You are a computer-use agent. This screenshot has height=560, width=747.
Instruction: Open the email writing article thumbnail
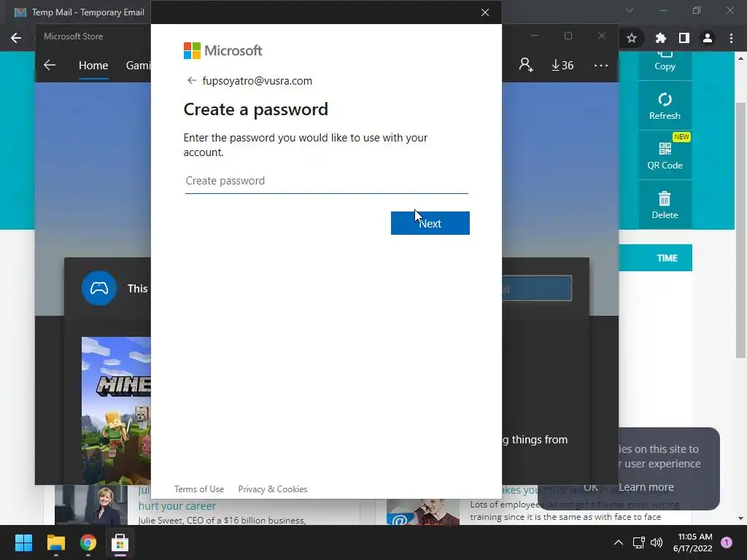[x=423, y=512]
